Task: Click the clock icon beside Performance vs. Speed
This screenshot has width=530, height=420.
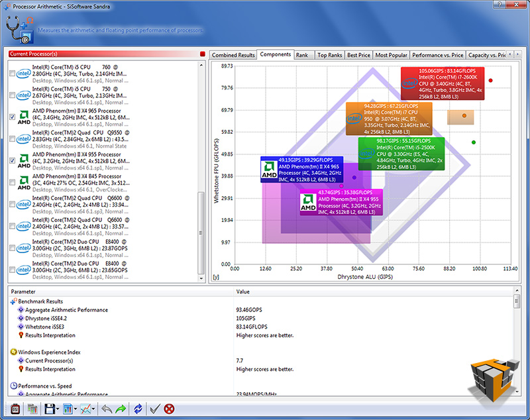Action: click(x=13, y=386)
